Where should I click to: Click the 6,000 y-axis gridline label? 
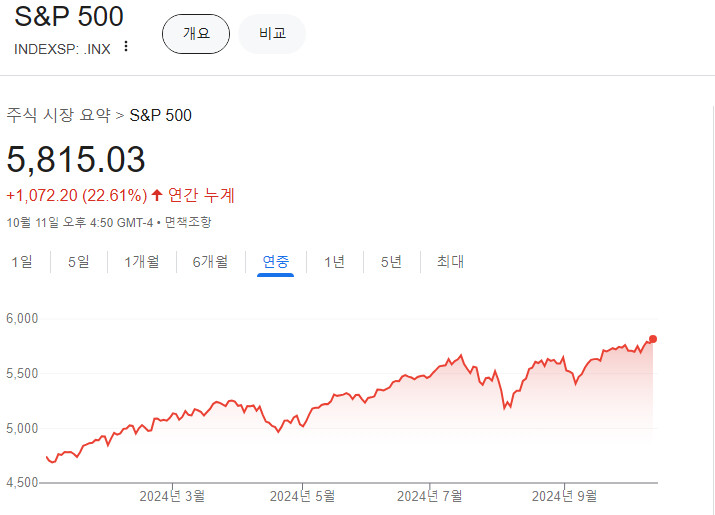tap(21, 319)
